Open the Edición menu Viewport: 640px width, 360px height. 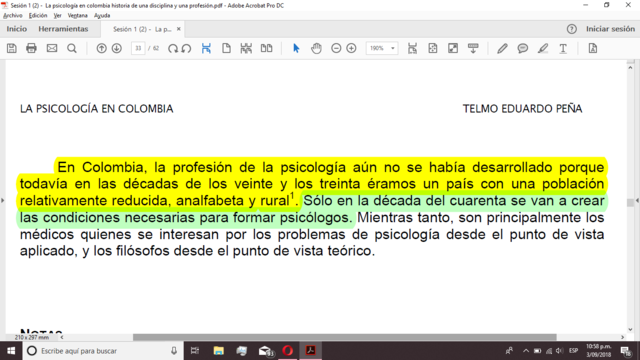38,16
